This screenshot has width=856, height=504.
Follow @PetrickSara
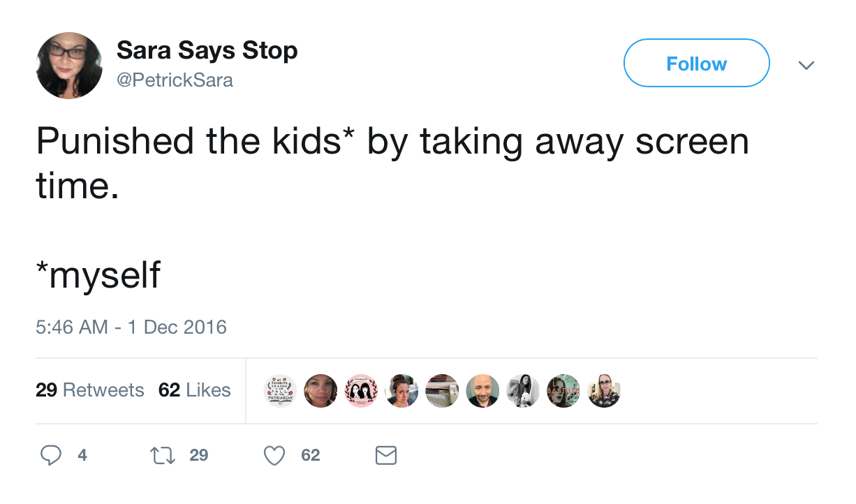[x=696, y=62]
